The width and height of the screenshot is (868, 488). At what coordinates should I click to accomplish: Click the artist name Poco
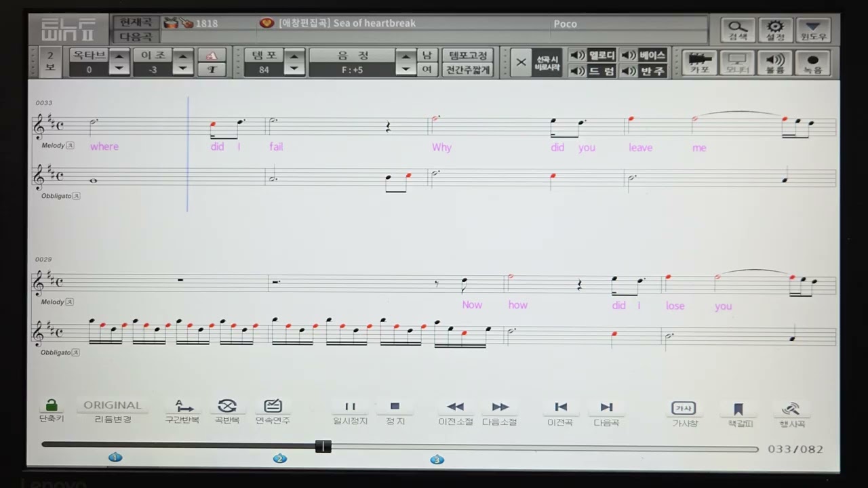tap(565, 24)
